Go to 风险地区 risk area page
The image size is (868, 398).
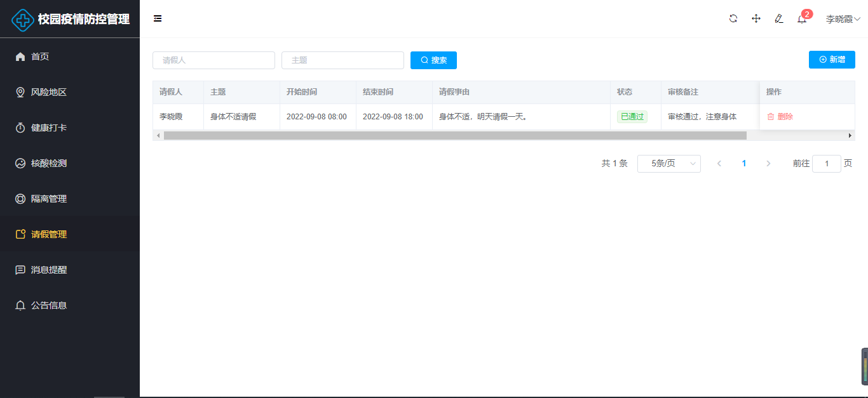point(49,92)
